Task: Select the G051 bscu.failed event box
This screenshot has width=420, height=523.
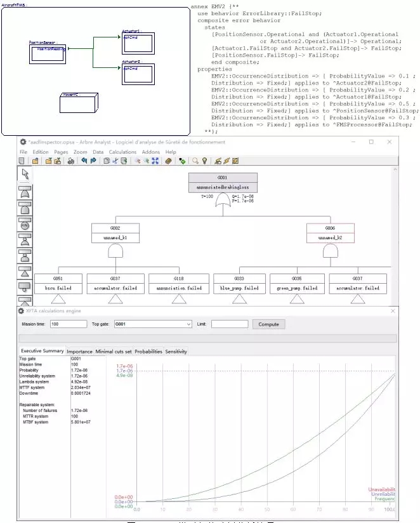Action: coord(58,284)
